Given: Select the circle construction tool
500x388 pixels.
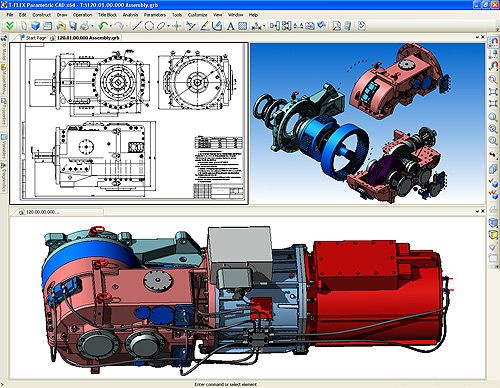Looking at the screenshot, I should [x=149, y=26].
